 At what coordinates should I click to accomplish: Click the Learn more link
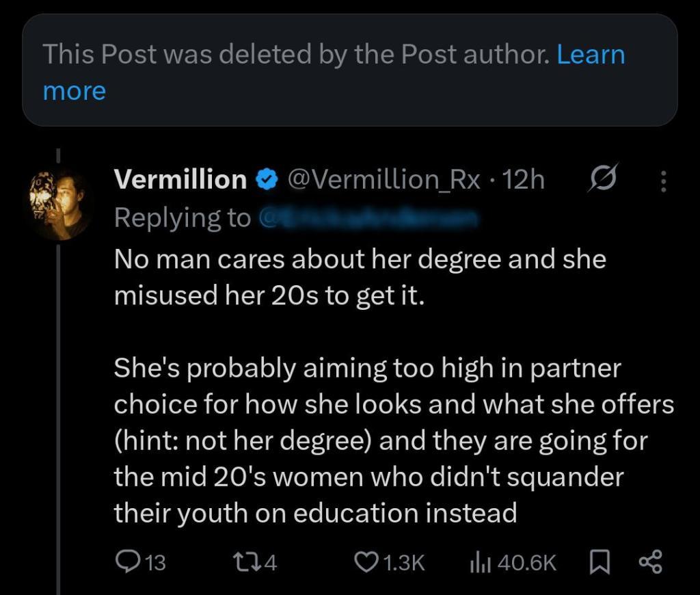point(591,55)
